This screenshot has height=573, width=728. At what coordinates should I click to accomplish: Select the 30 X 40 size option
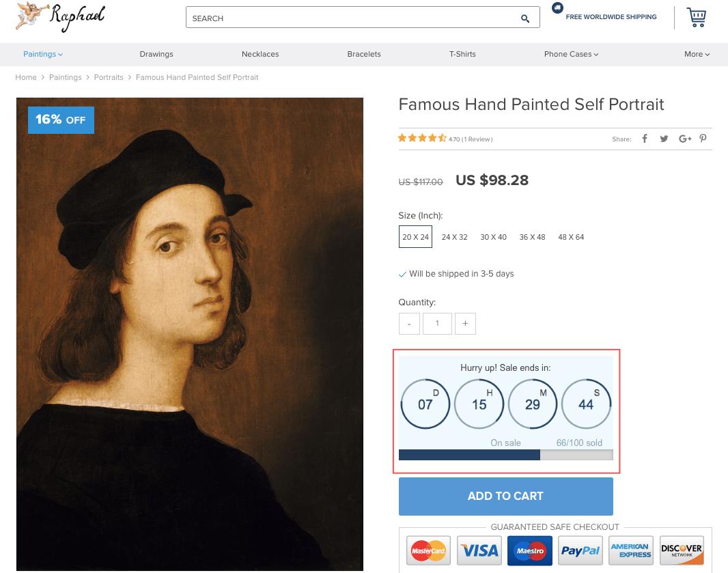pos(493,237)
